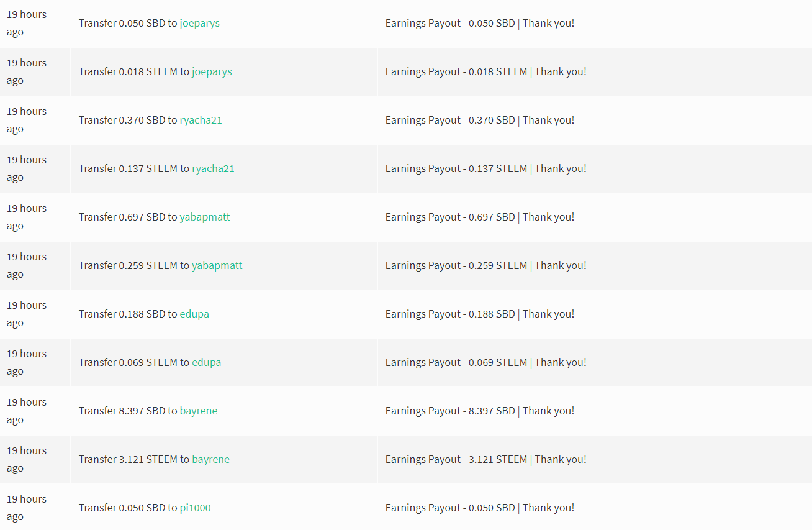812x530 pixels.
Task: Click '19 hours ago' timestamp in bayrene SBD row
Action: click(x=27, y=411)
